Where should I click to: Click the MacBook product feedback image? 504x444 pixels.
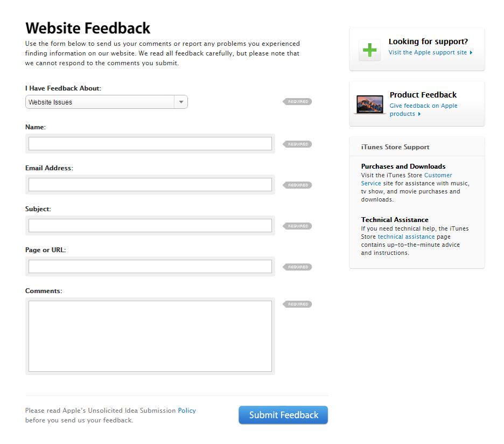coord(369,104)
